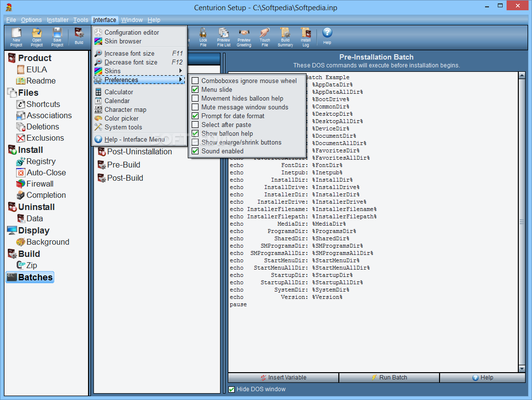Select Firewall in the sidebar
Viewport: 532px width, 400px height.
tap(35, 184)
